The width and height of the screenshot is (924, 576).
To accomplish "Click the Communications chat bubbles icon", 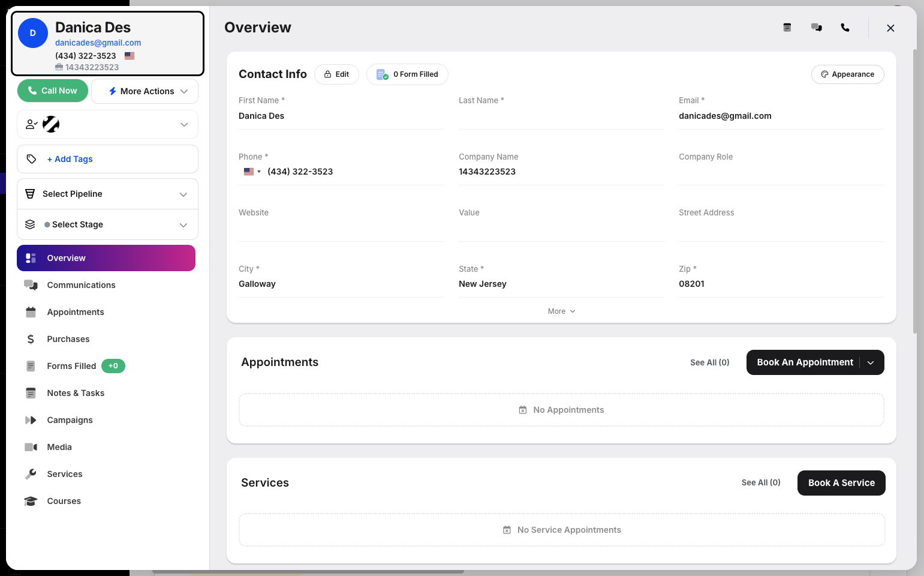I will (x=31, y=285).
